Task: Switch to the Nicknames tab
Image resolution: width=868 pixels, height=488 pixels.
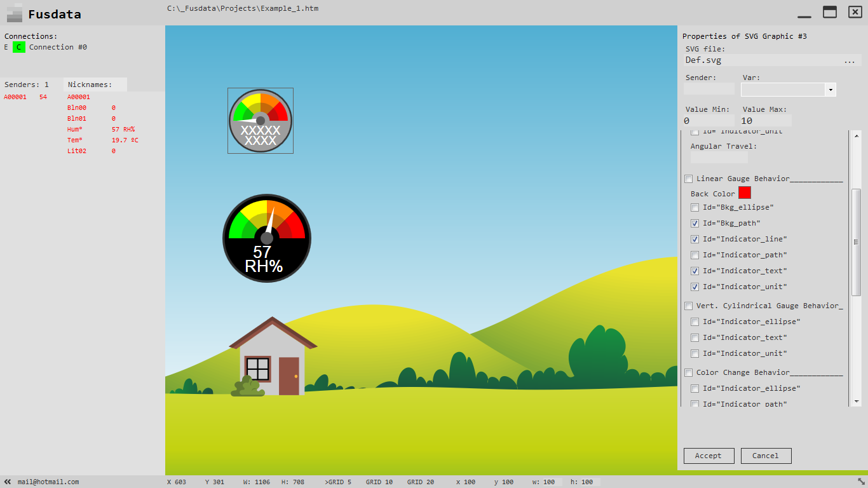Action: coord(95,85)
